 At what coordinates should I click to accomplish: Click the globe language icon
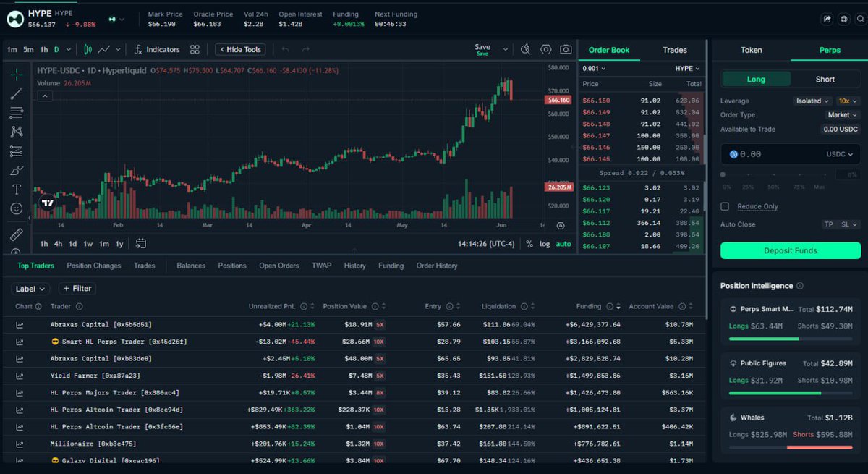[843, 19]
